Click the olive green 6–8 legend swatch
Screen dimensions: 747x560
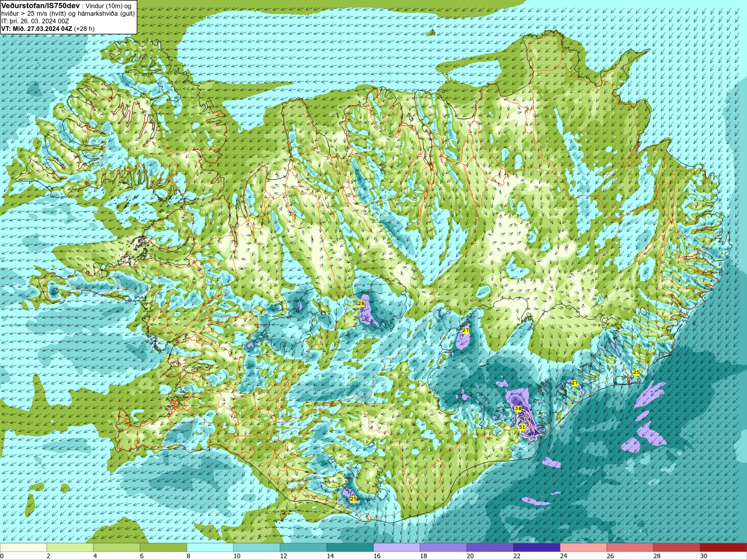(163, 548)
